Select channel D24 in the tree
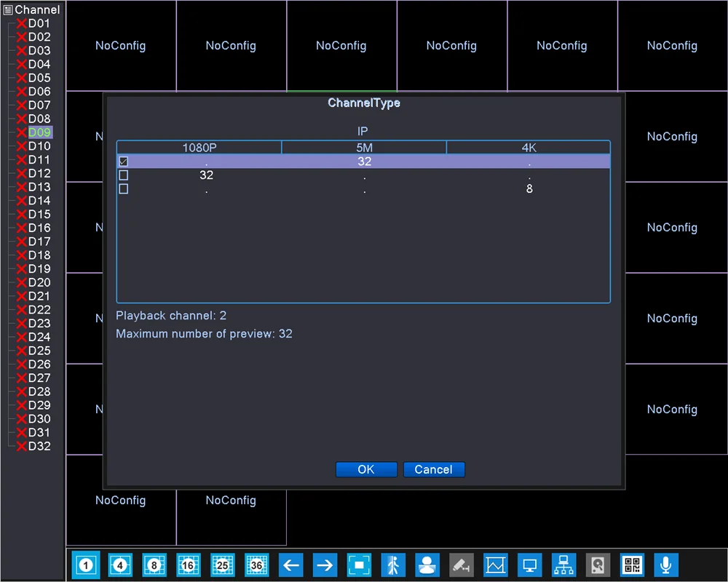The height and width of the screenshot is (582, 728). point(39,337)
